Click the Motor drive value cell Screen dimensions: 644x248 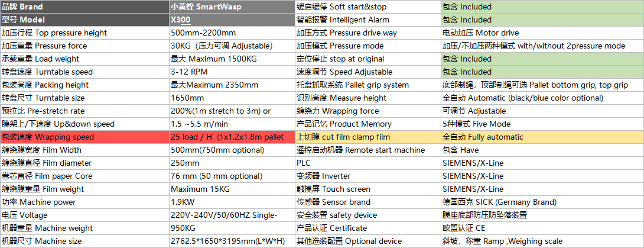(x=541, y=33)
